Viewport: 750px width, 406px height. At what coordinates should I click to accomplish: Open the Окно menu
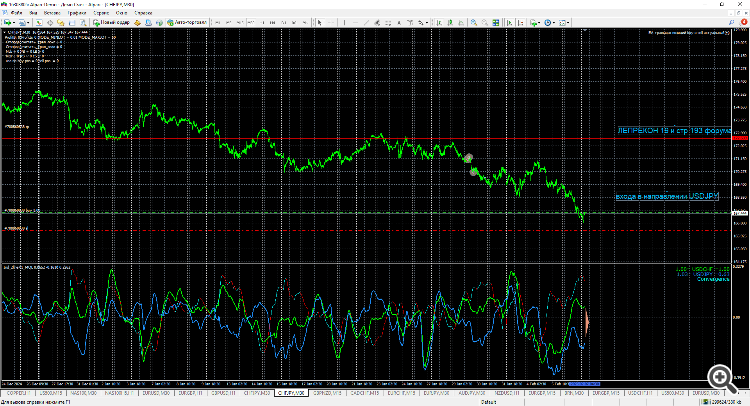click(121, 13)
